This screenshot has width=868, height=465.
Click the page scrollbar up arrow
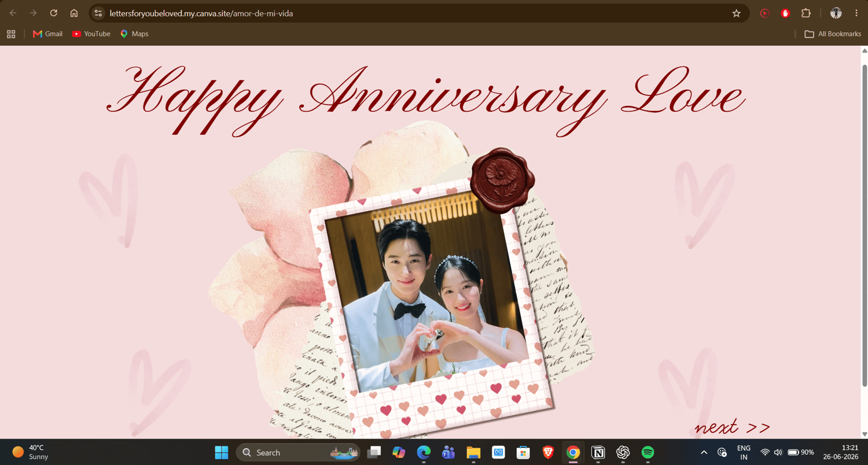(865, 50)
